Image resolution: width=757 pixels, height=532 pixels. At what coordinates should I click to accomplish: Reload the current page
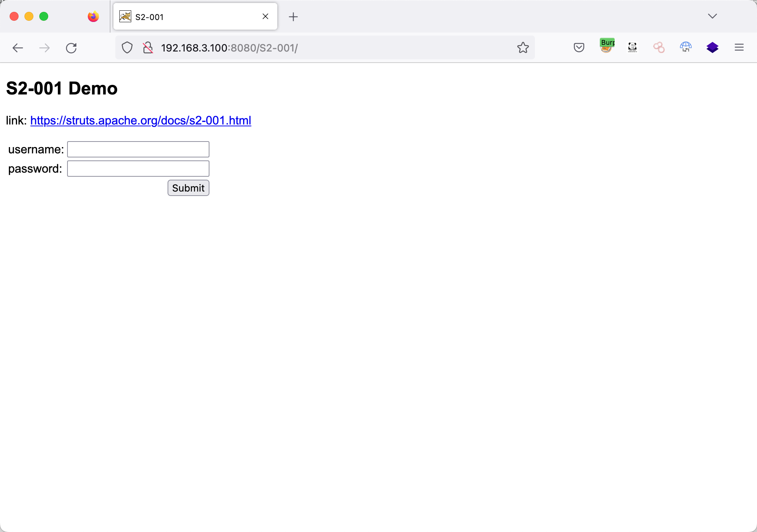(x=71, y=48)
